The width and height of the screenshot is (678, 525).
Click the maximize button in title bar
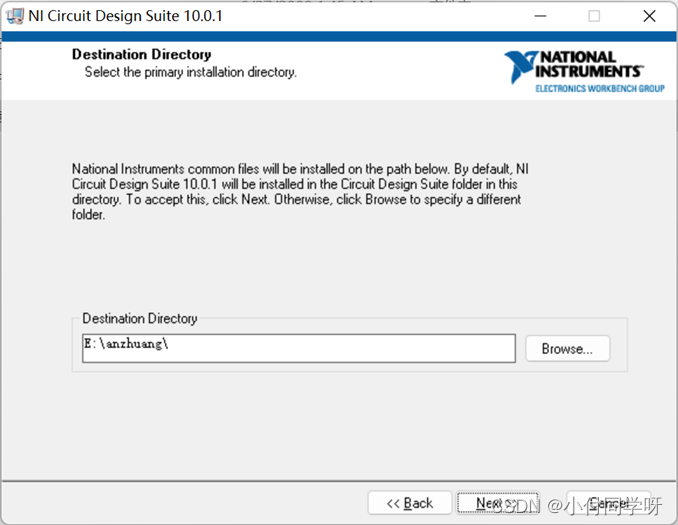(x=594, y=16)
